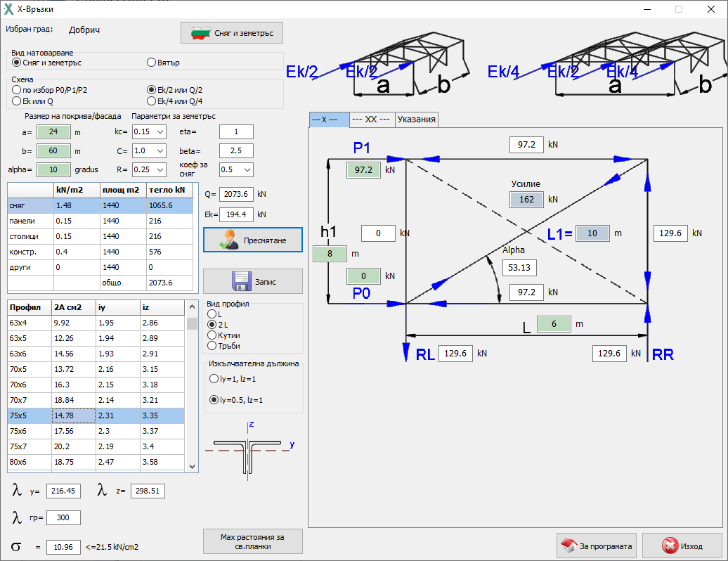Image resolution: width=728 pixels, height=561 pixels.
Task: Select the Вятър load type option
Action: (151, 63)
